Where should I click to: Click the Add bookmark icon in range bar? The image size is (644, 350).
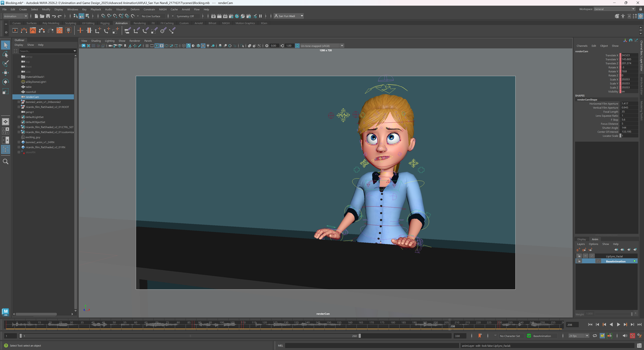(480, 336)
